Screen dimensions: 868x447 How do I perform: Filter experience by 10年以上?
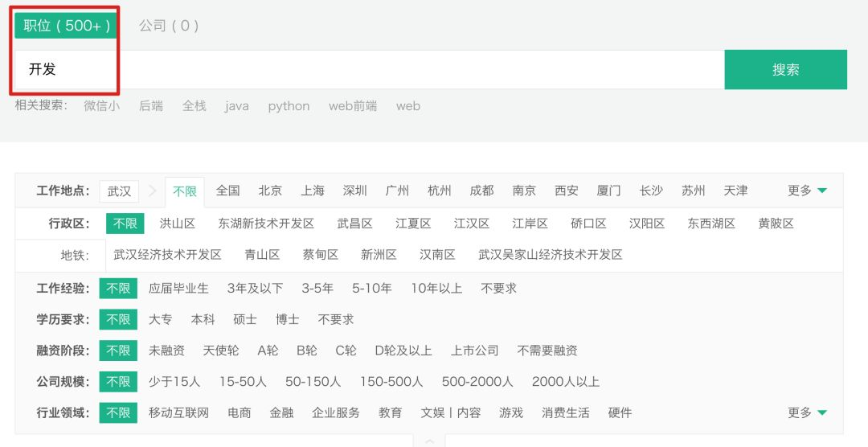tap(436, 288)
